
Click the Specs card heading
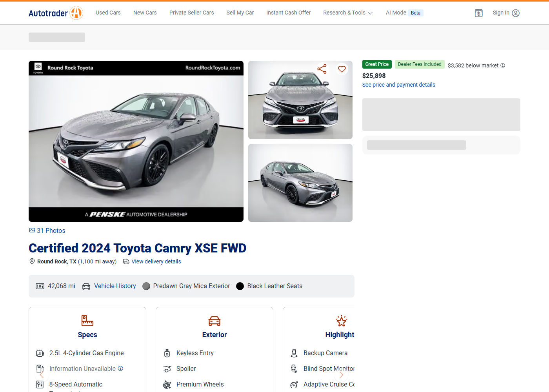87,335
